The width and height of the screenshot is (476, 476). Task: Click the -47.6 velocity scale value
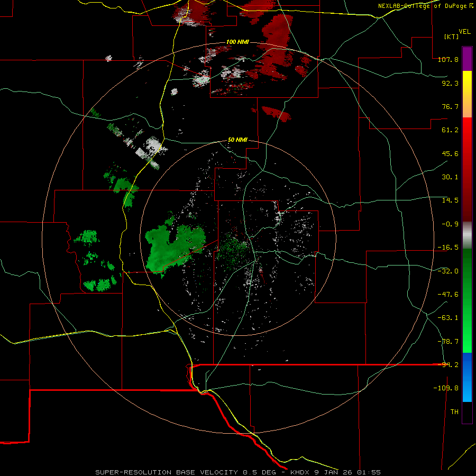448,295
